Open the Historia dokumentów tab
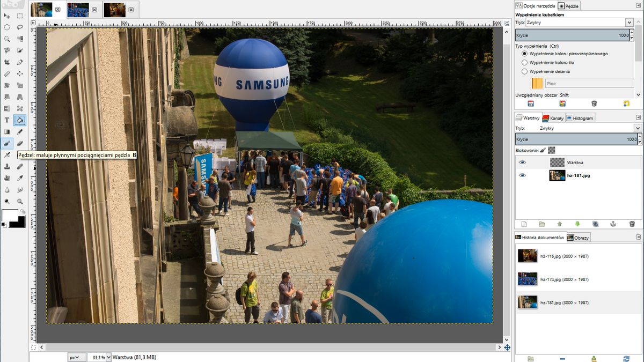 click(x=540, y=238)
